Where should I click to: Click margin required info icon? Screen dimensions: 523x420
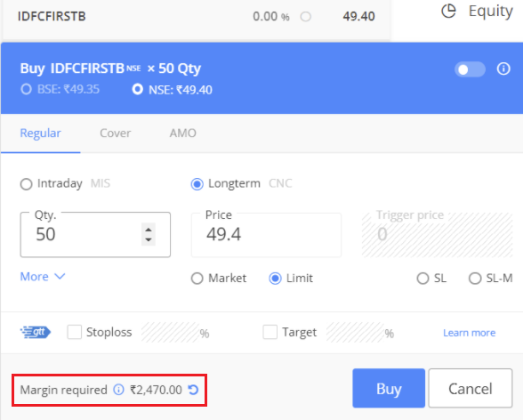pyautogui.click(x=118, y=390)
